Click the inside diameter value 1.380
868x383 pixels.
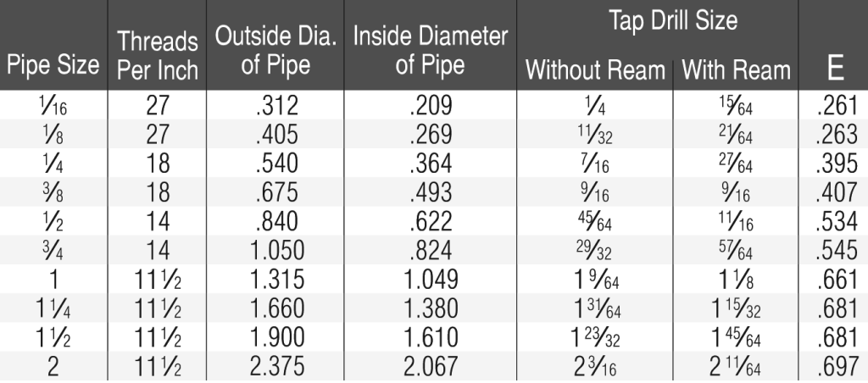pos(430,308)
